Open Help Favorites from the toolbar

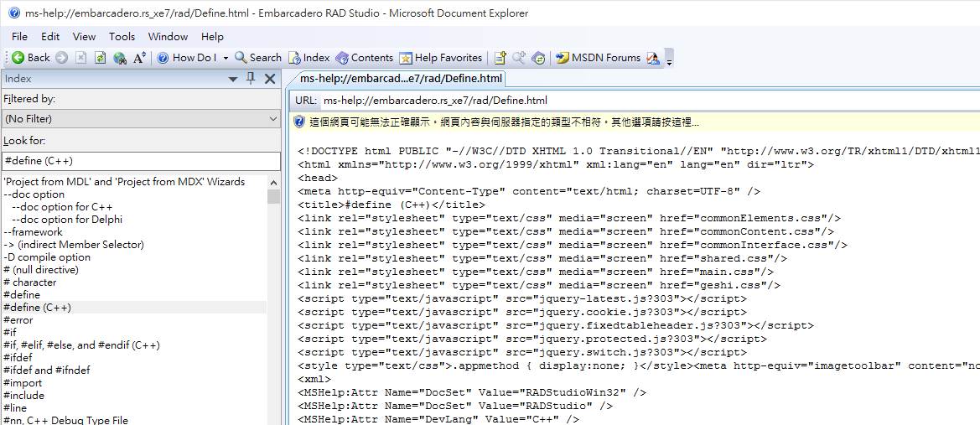[x=441, y=58]
